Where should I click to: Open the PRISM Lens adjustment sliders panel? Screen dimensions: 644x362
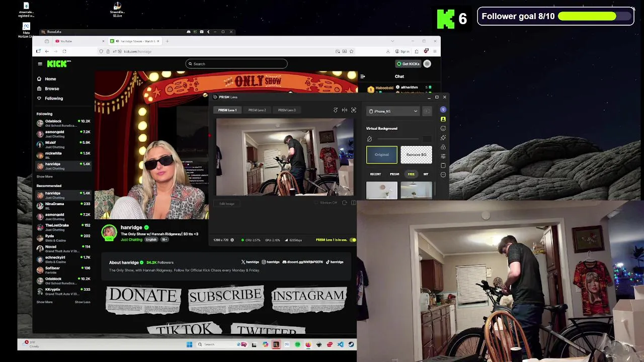tap(443, 156)
